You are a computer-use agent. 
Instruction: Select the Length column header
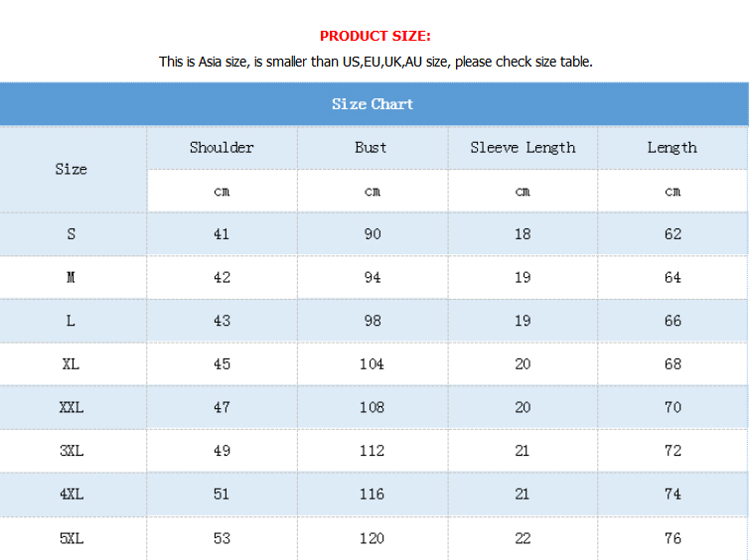[x=673, y=148]
